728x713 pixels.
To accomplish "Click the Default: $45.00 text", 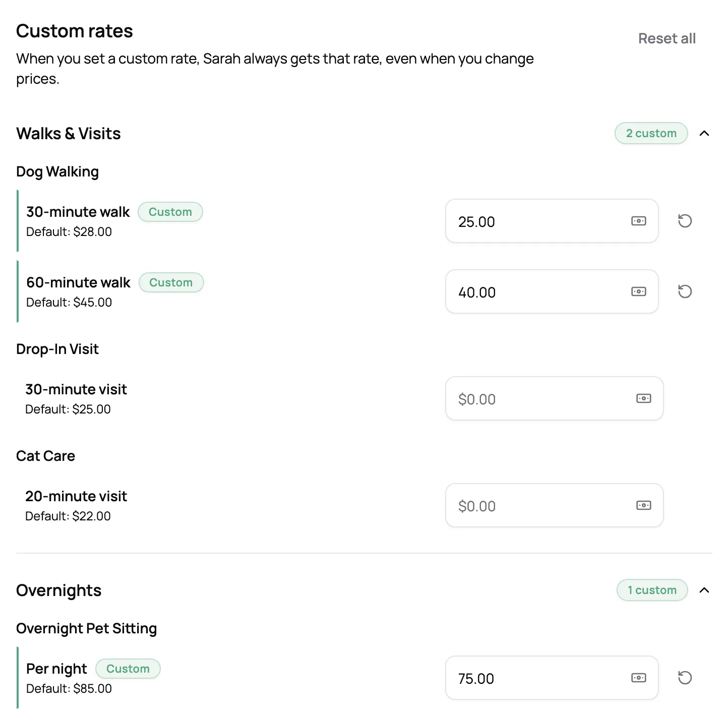I will coord(69,303).
